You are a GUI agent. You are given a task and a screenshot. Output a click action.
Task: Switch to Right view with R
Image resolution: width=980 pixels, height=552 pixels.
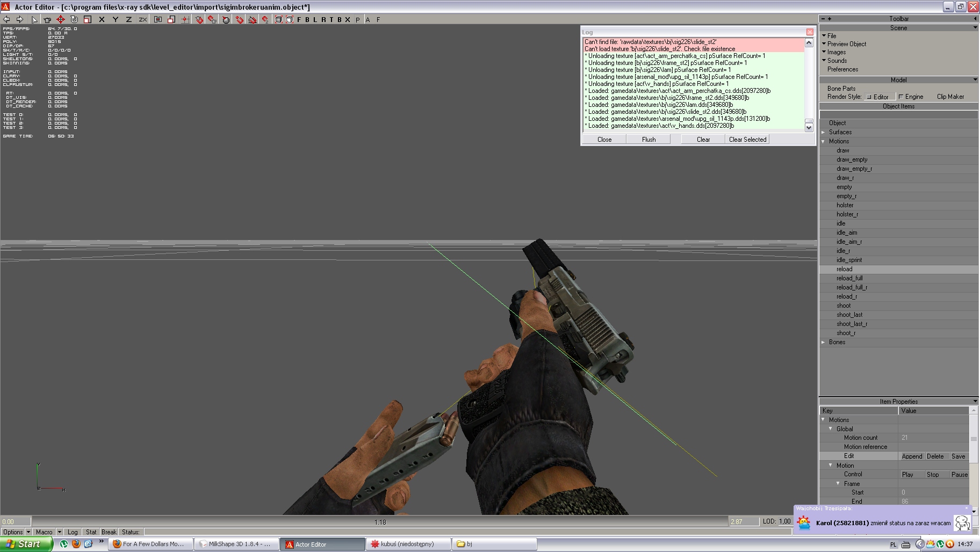click(x=323, y=19)
